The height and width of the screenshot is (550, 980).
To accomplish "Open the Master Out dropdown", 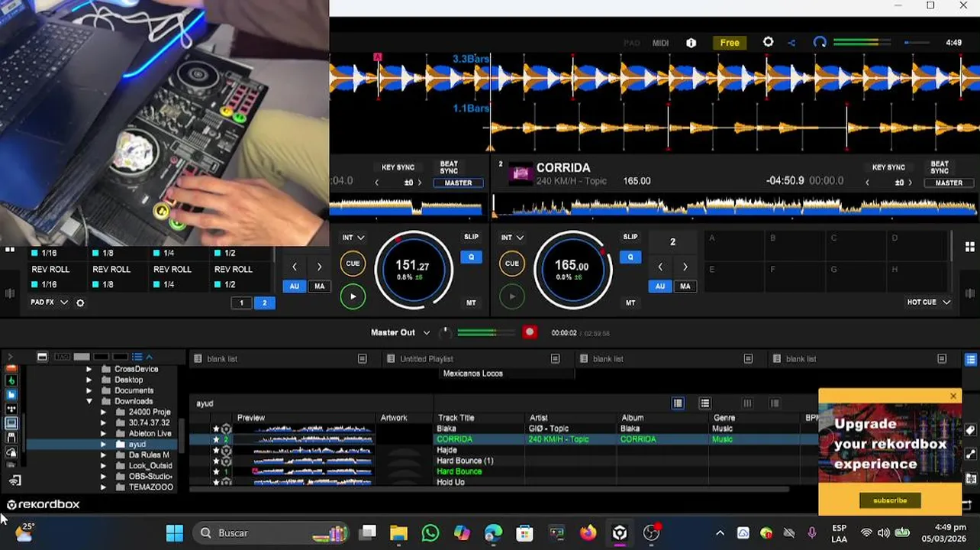I will 400,332.
